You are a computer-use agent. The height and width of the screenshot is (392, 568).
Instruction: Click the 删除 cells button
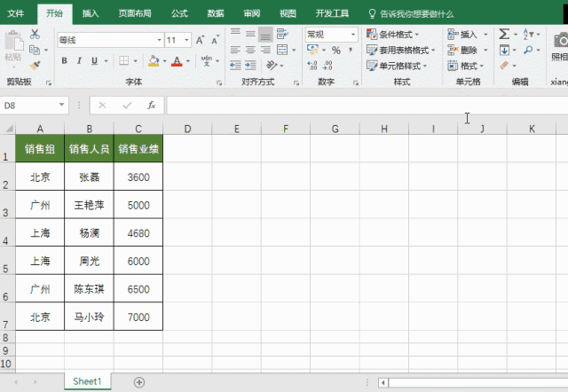coord(463,50)
